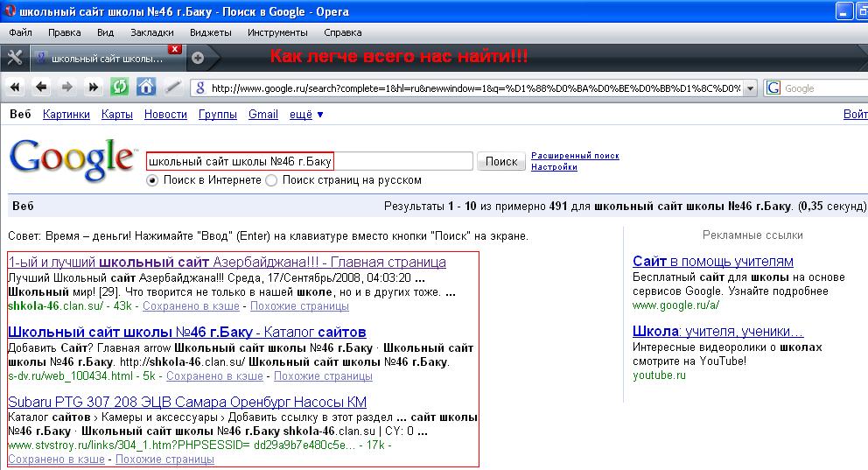Open the Справка menu
Viewport: 868px width, 470px height.
[343, 32]
